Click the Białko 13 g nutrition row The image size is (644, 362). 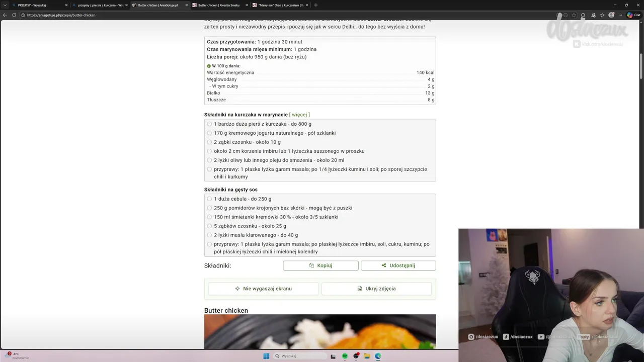(x=320, y=93)
